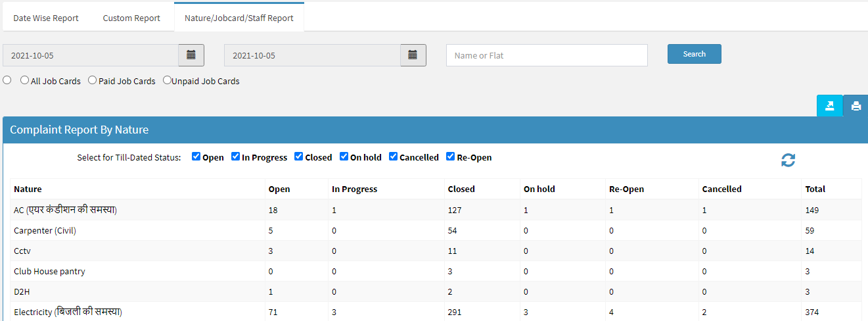Click the start date field 2021-10-05

91,55
